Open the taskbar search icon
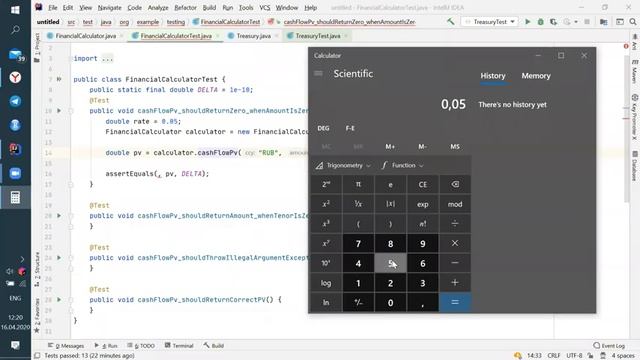Image resolution: width=640 pixels, height=360 pixels. 15,30
